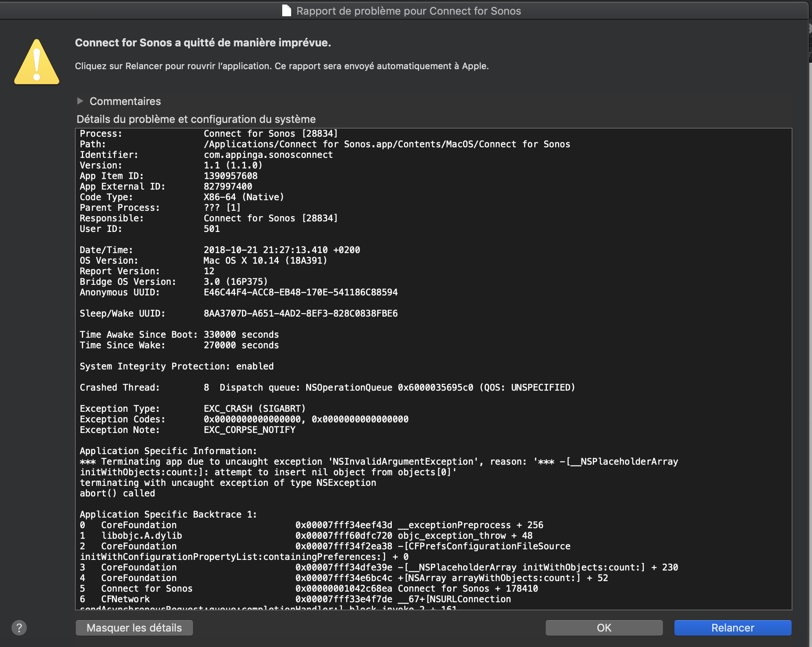Image resolution: width=812 pixels, height=647 pixels.
Task: Click the Exception Codes value
Action: click(x=306, y=419)
